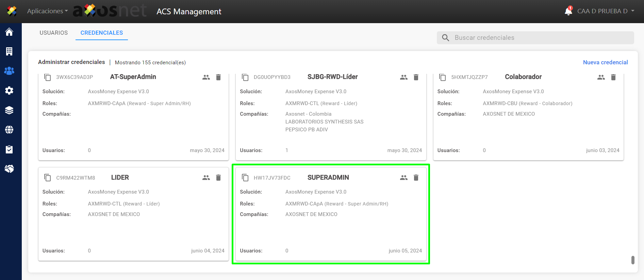Click the Nueva credencial link
Image resolution: width=644 pixels, height=280 pixels.
point(605,62)
